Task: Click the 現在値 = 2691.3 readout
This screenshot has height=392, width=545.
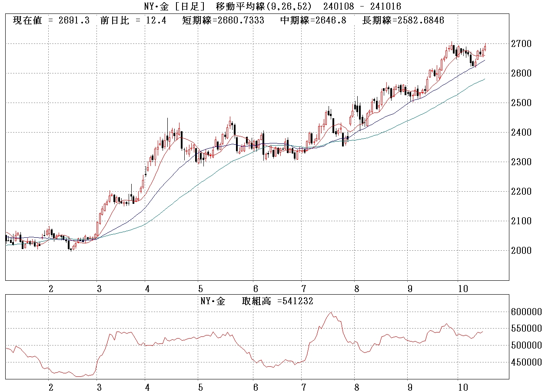Action: pyautogui.click(x=51, y=20)
